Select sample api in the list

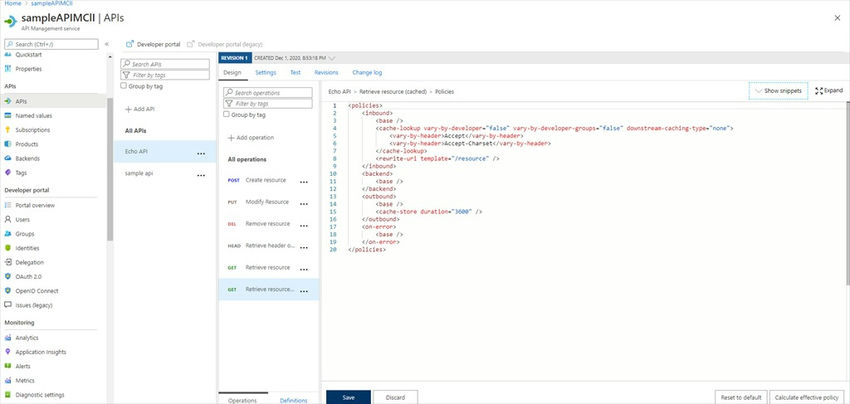click(x=165, y=175)
